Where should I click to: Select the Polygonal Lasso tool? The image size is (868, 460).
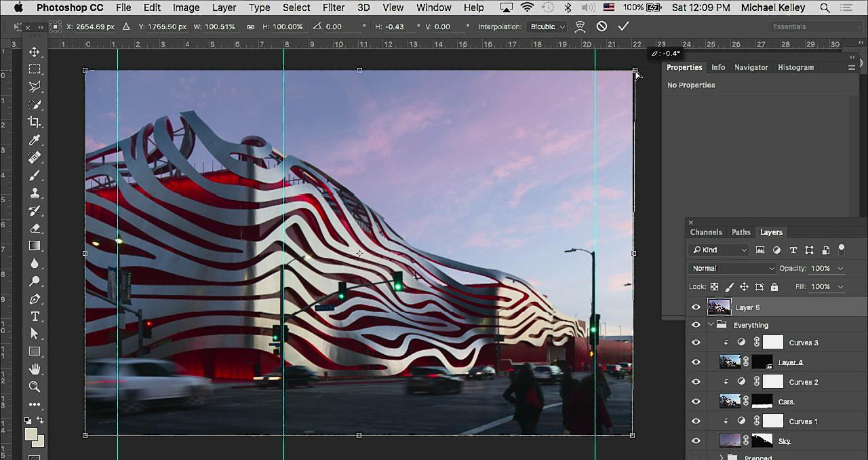click(x=35, y=88)
